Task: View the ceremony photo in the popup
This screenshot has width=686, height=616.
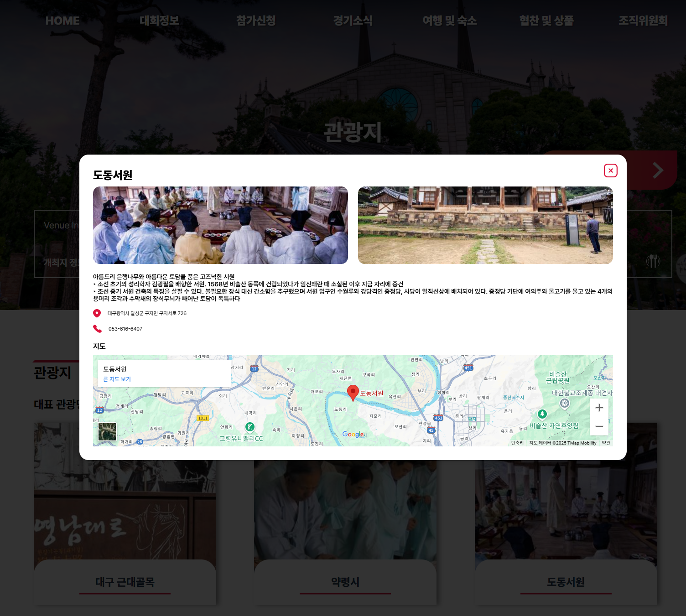Action: [220, 225]
